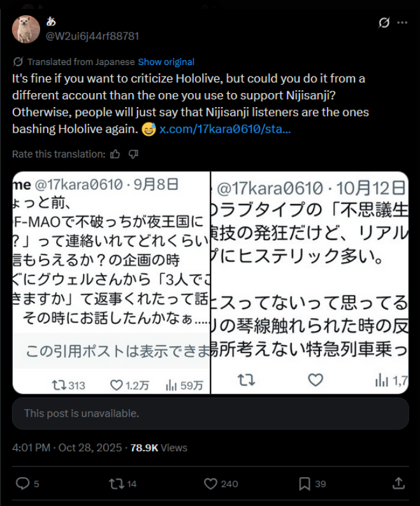
Task: Click the 78.9K Views count
Action: point(159,448)
